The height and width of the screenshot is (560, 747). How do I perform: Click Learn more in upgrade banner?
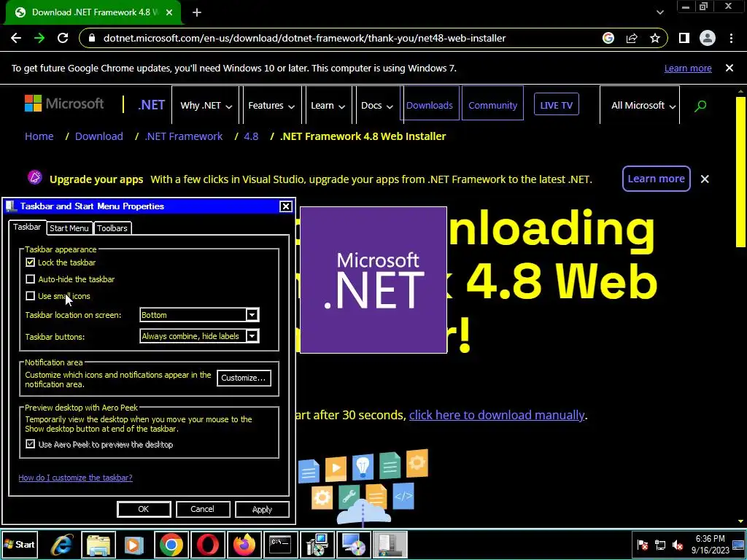pos(656,179)
